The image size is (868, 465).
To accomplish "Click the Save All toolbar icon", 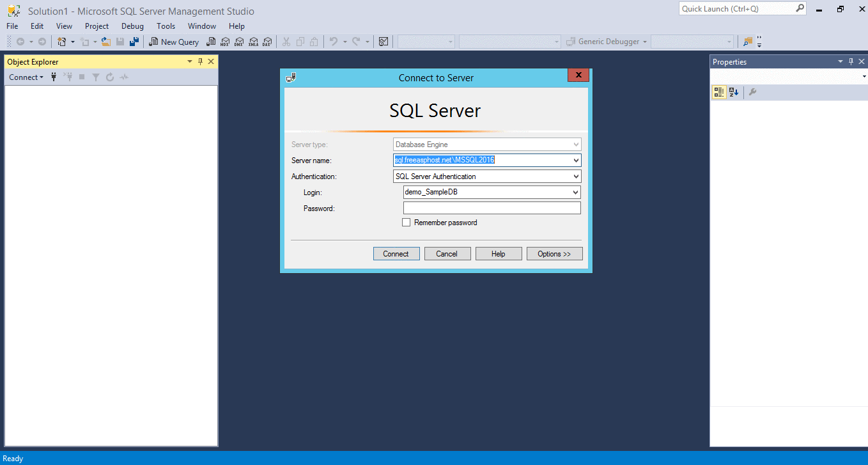I will pyautogui.click(x=134, y=42).
